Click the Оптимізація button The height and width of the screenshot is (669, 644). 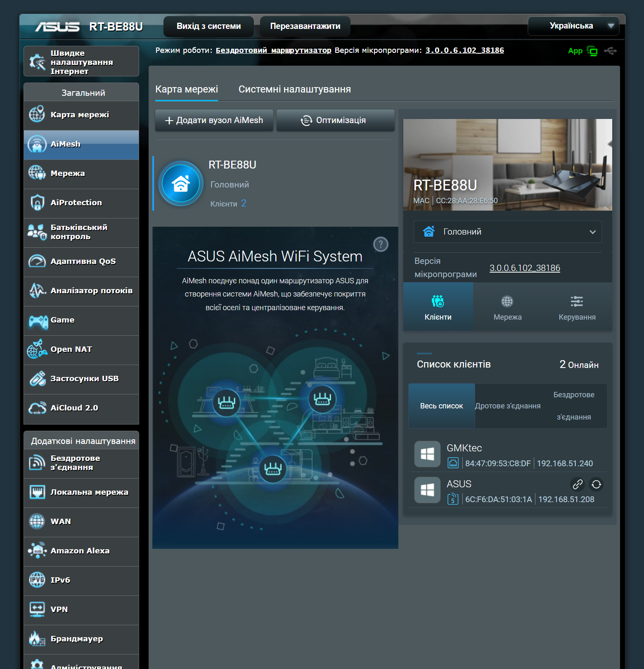[x=336, y=120]
